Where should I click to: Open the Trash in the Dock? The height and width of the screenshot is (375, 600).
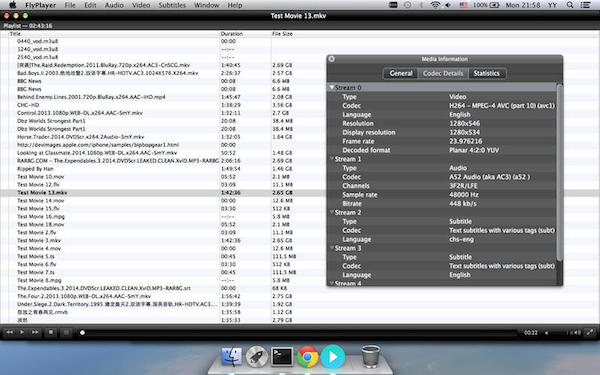click(x=371, y=357)
